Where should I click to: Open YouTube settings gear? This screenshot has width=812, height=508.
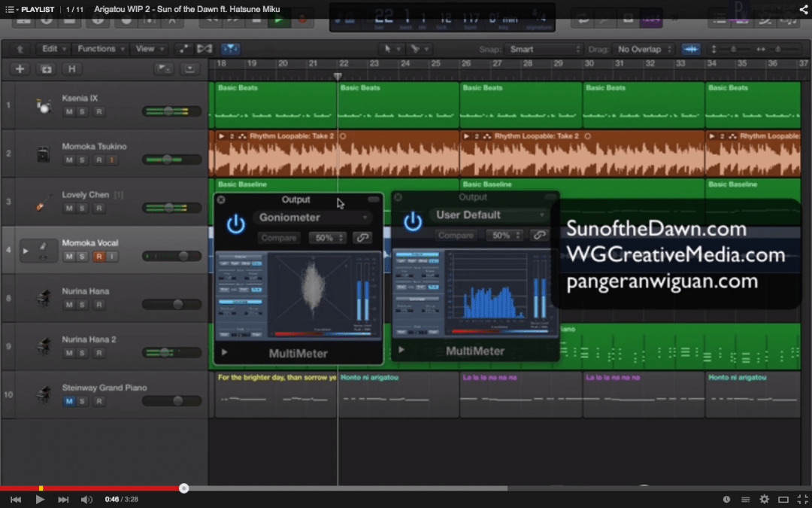coord(765,500)
